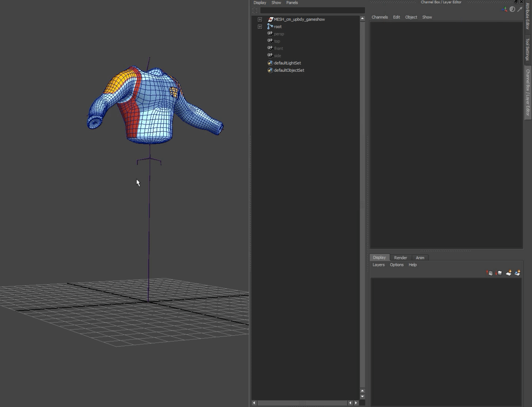Select the Channel Box / Layer Editor side tab

pyautogui.click(x=528, y=92)
